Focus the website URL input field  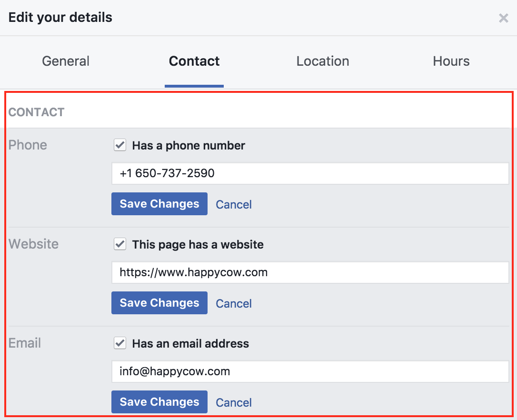tap(310, 272)
